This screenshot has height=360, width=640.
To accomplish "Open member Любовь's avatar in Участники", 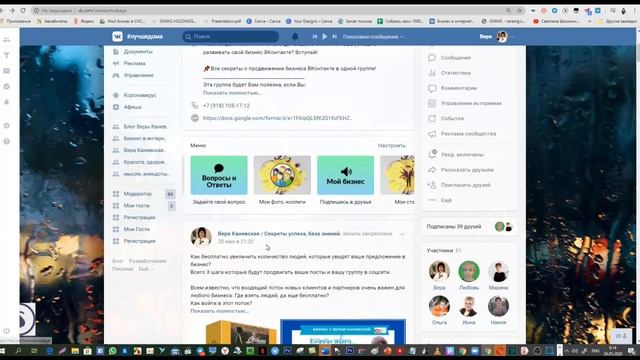I will click(469, 271).
